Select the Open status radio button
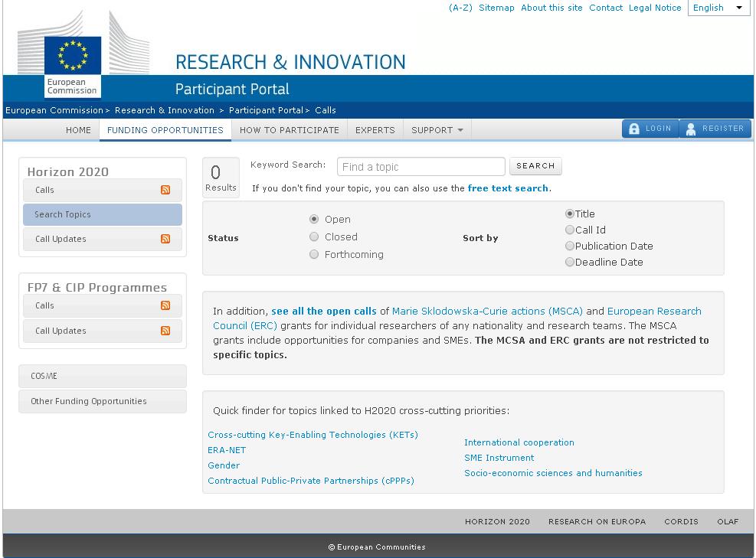Viewport: 756px width, 558px height. tap(314, 219)
